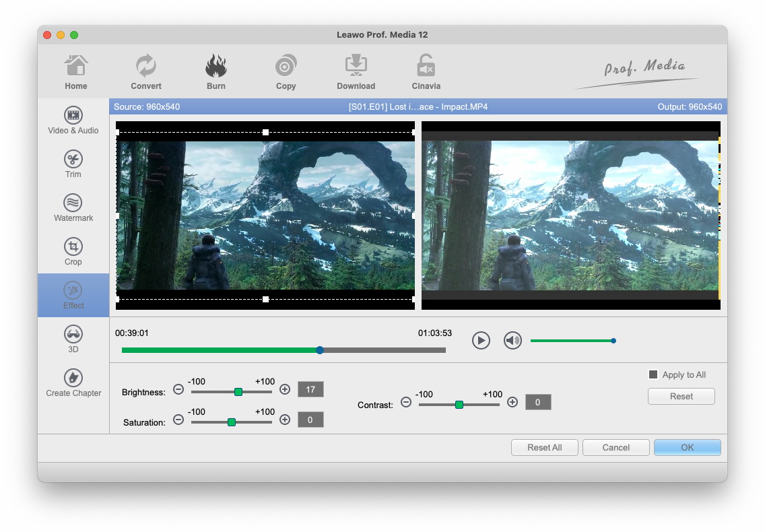The width and height of the screenshot is (765, 532).
Task: Switch to Video & Audio editing tab
Action: [x=73, y=120]
